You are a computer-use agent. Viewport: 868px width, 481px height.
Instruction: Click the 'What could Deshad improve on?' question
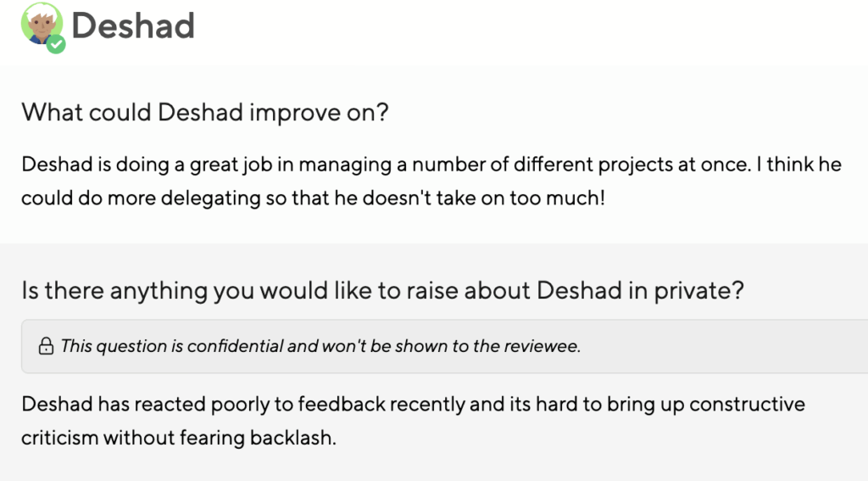pos(204,111)
